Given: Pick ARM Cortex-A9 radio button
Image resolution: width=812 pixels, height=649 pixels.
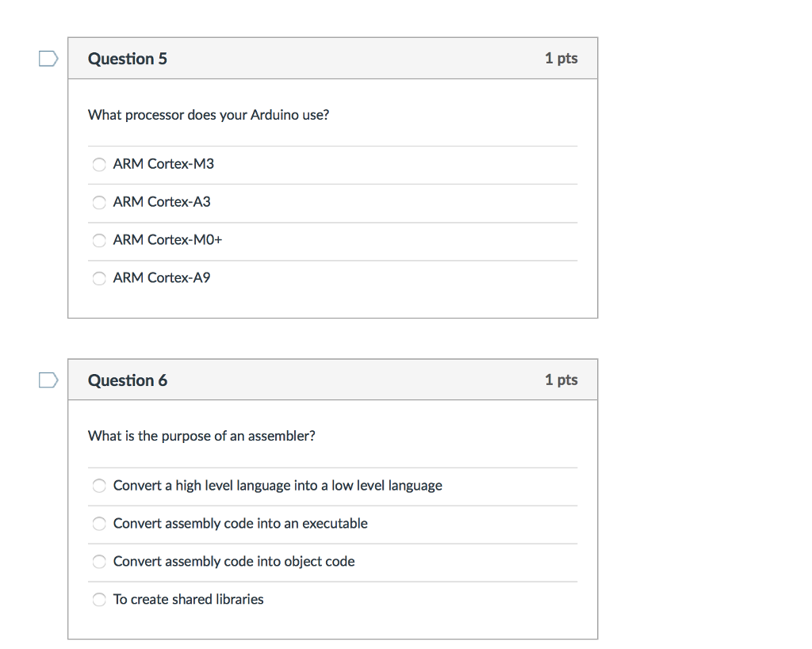Looking at the screenshot, I should tap(99, 278).
